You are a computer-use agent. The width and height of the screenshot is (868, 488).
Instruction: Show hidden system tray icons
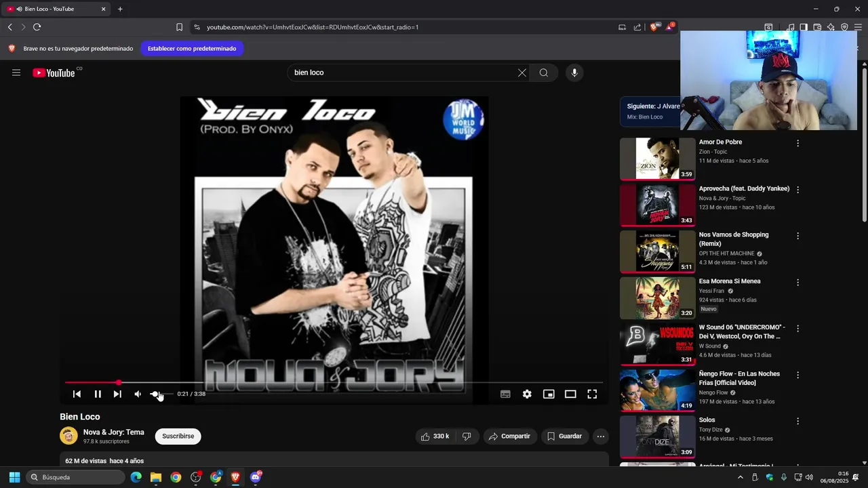(x=740, y=477)
